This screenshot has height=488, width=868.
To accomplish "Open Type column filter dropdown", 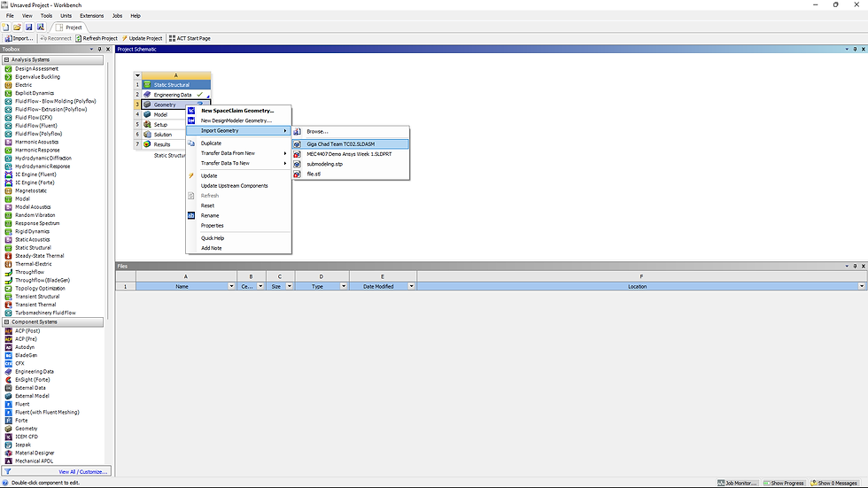I will tap(344, 287).
